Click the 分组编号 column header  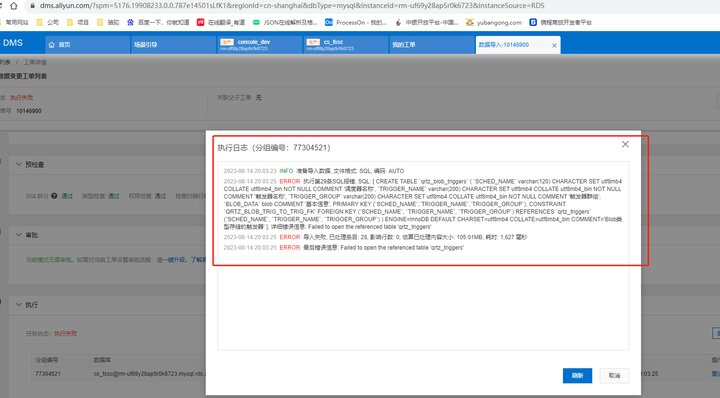(47, 360)
